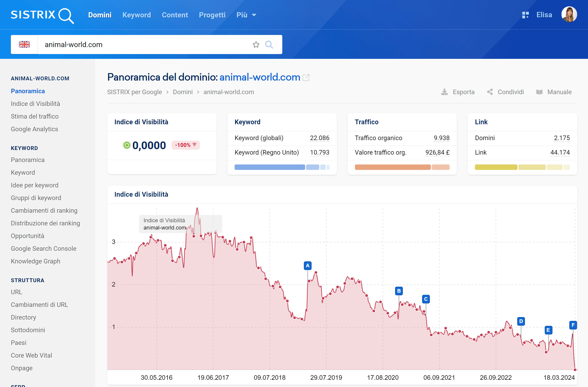This screenshot has width=588, height=387.
Task: Click the -100% change badge
Action: pos(185,145)
